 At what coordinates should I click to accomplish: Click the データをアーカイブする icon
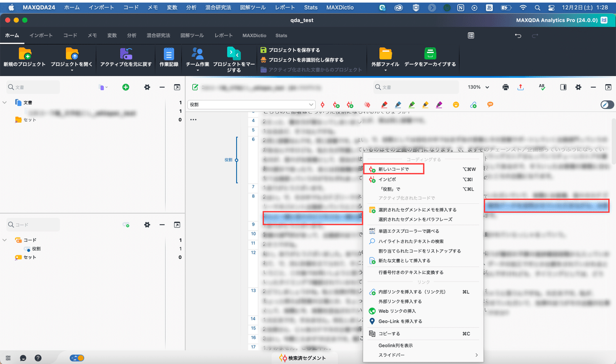point(430,54)
